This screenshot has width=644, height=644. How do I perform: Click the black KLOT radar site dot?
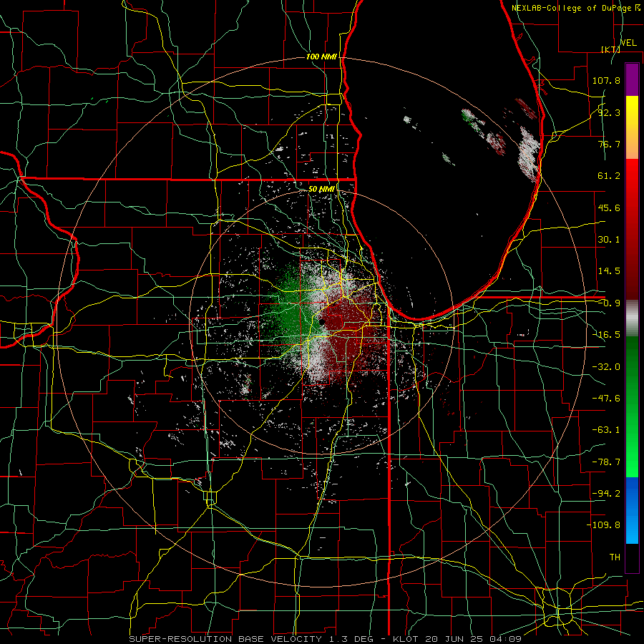[323, 323]
